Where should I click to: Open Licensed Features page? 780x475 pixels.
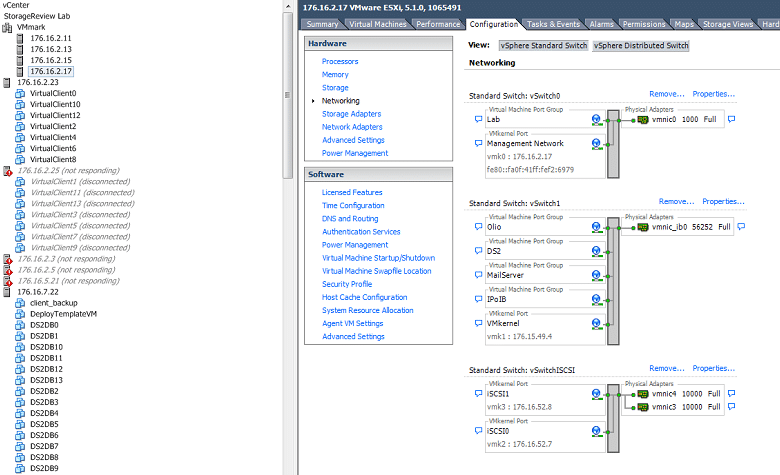[x=352, y=192]
